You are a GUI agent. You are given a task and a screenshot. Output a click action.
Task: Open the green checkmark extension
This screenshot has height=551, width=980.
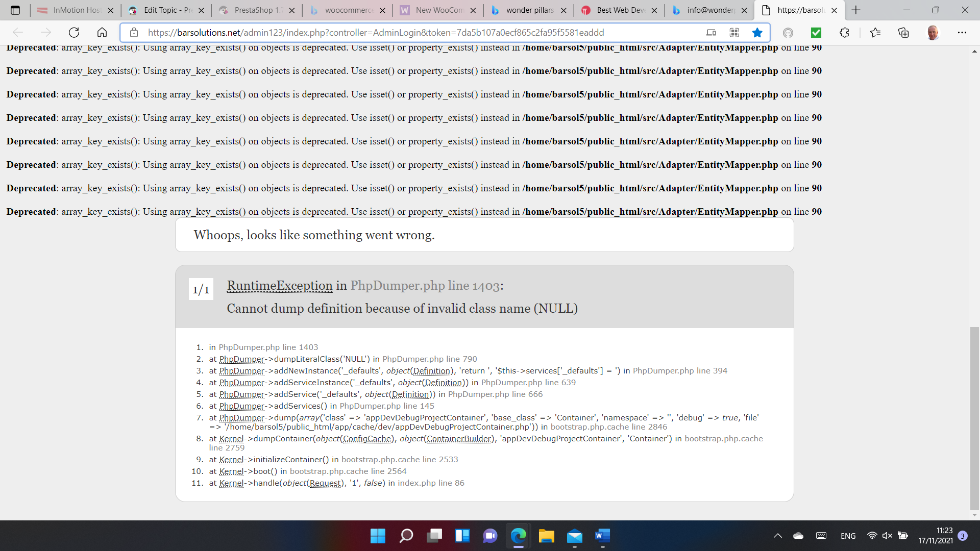coord(816,33)
